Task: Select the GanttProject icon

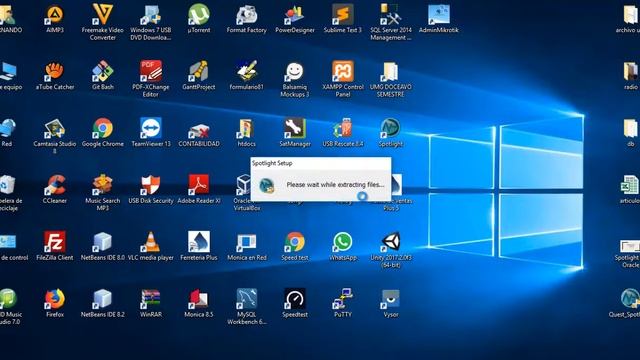Action: point(199,71)
